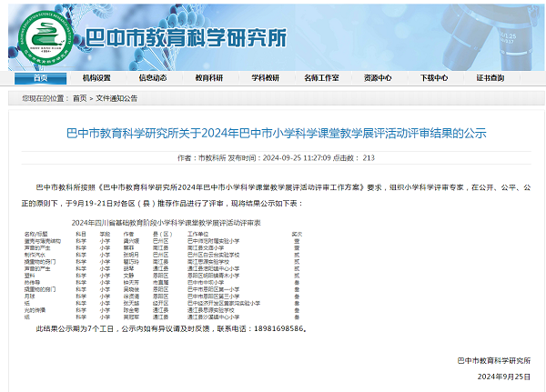Select 教育科研 in the navigation bar
The width and height of the screenshot is (546, 392).
(208, 78)
